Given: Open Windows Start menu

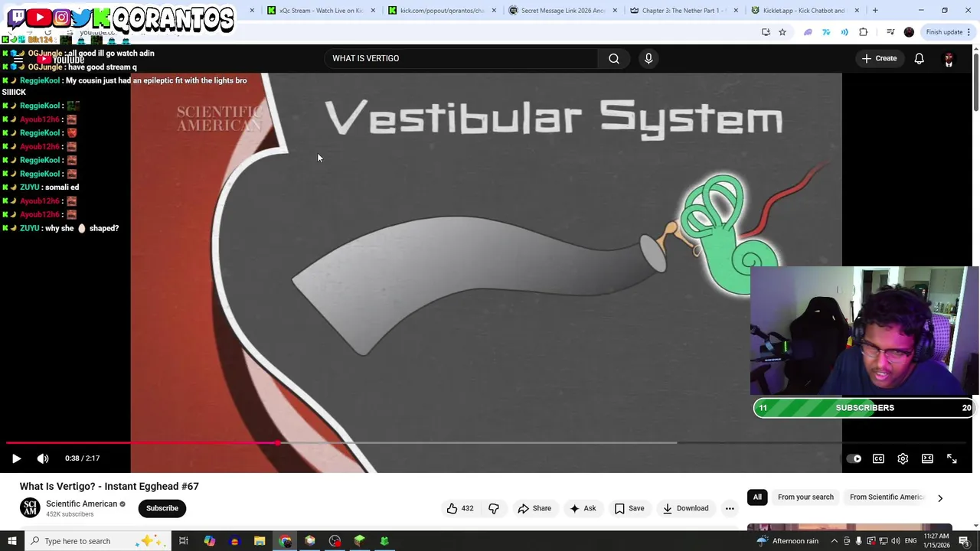Looking at the screenshot, I should [x=12, y=541].
